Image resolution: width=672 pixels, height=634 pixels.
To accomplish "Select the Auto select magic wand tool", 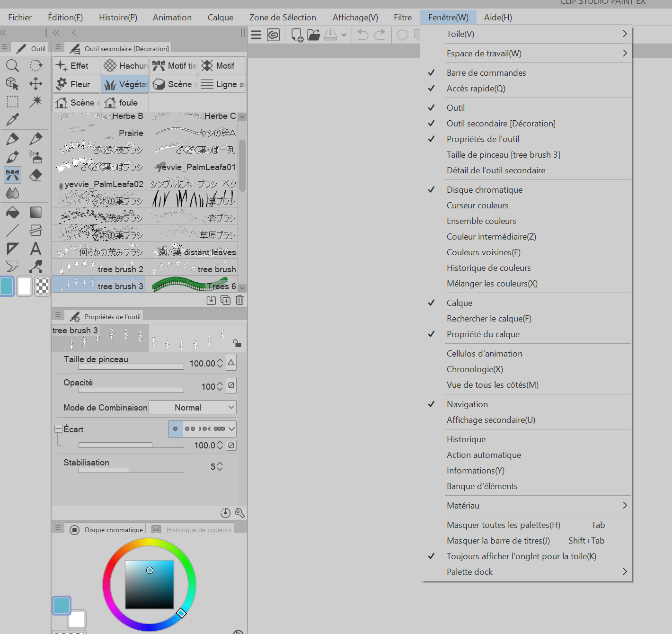I will point(35,102).
